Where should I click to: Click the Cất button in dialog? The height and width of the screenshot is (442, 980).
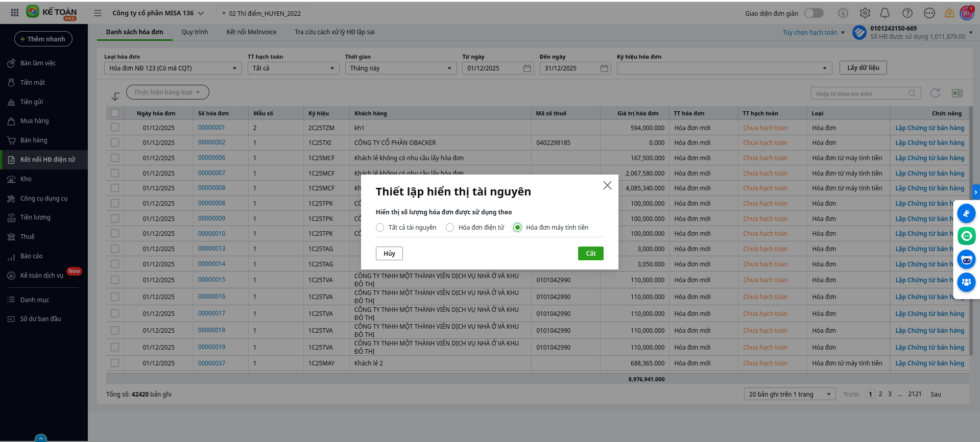coord(590,254)
